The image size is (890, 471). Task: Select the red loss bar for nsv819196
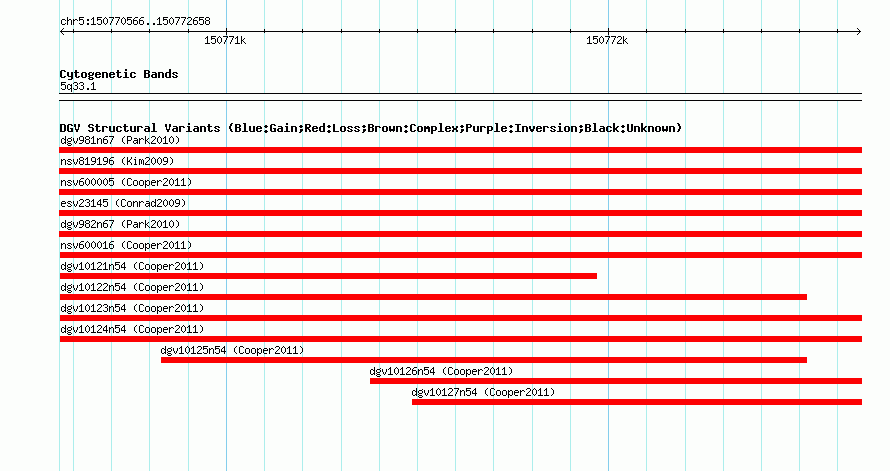coord(460,171)
